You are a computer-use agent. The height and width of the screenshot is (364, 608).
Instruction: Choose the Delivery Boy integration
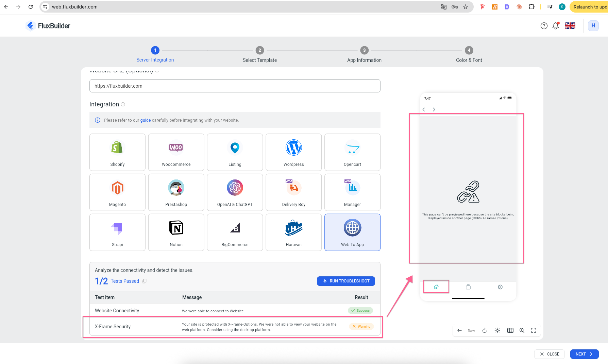(x=294, y=192)
